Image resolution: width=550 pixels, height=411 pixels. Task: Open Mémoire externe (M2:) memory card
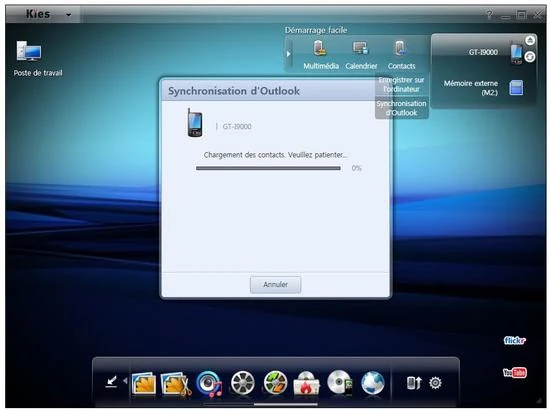pos(516,88)
